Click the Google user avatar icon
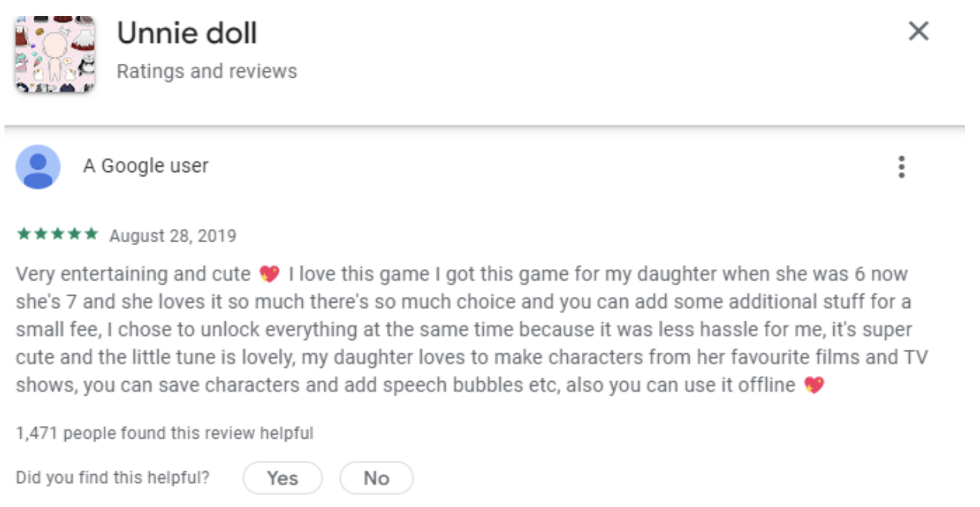 [38, 167]
